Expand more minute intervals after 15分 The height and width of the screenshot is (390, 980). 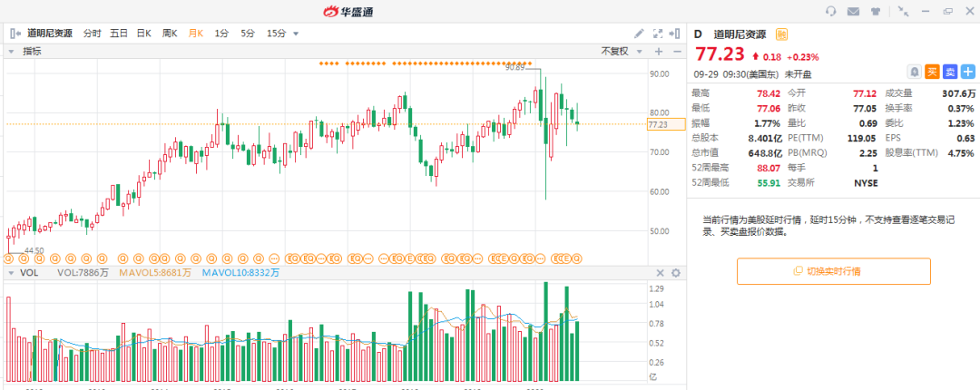point(296,34)
